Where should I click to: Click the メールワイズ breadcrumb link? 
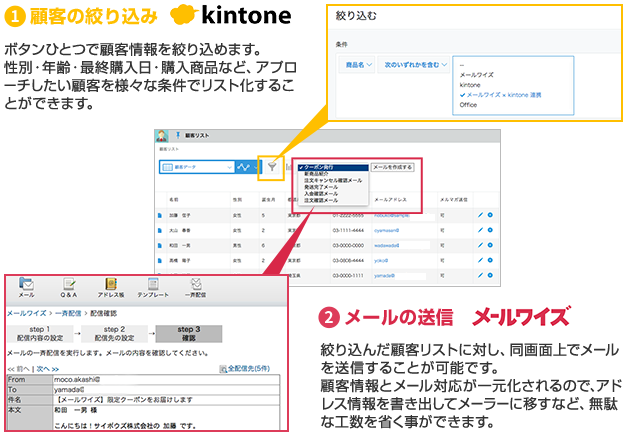[26, 314]
